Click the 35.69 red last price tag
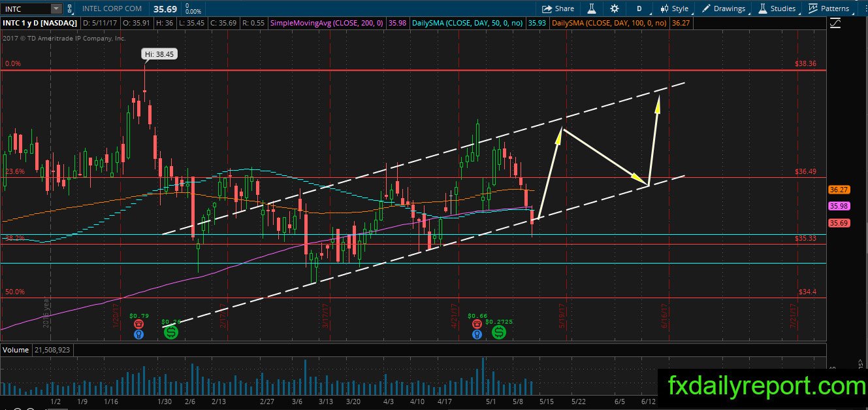The width and height of the screenshot is (868, 410). (838, 222)
